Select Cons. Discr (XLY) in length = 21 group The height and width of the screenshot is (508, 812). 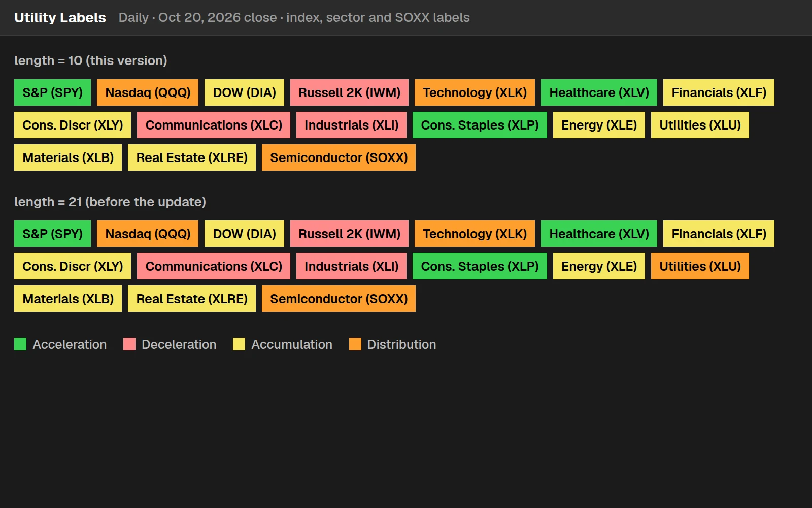(73, 266)
